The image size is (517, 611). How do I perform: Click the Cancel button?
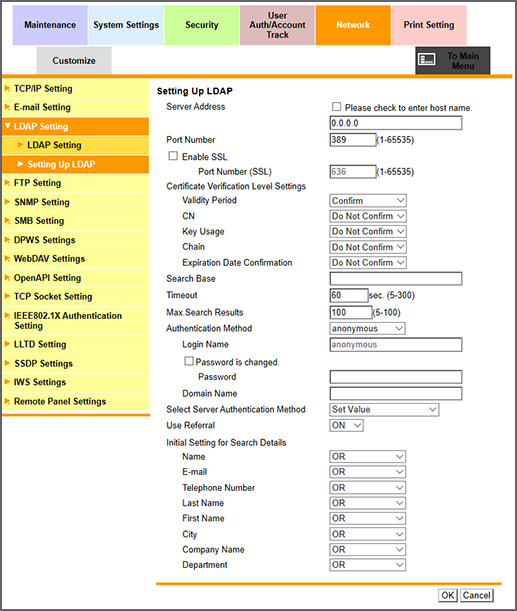point(476,595)
